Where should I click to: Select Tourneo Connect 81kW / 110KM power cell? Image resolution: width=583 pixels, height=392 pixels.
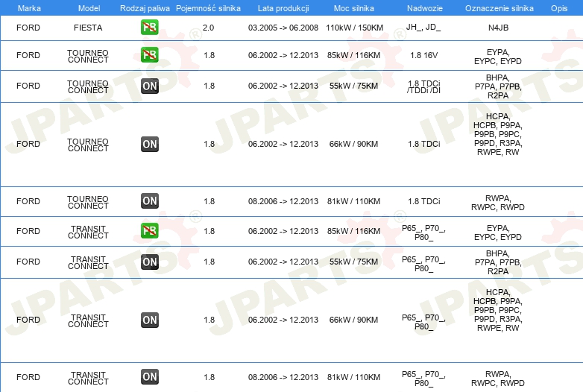(353, 201)
